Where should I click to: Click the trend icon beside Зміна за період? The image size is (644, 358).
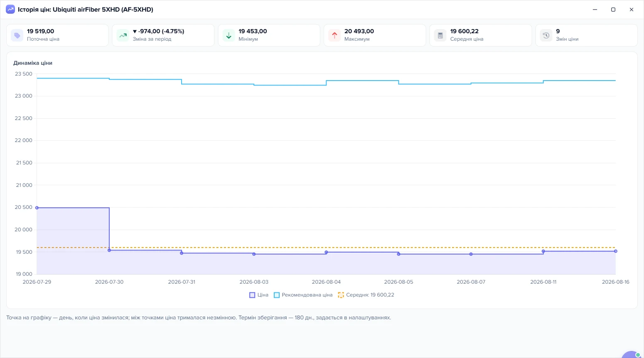point(123,35)
